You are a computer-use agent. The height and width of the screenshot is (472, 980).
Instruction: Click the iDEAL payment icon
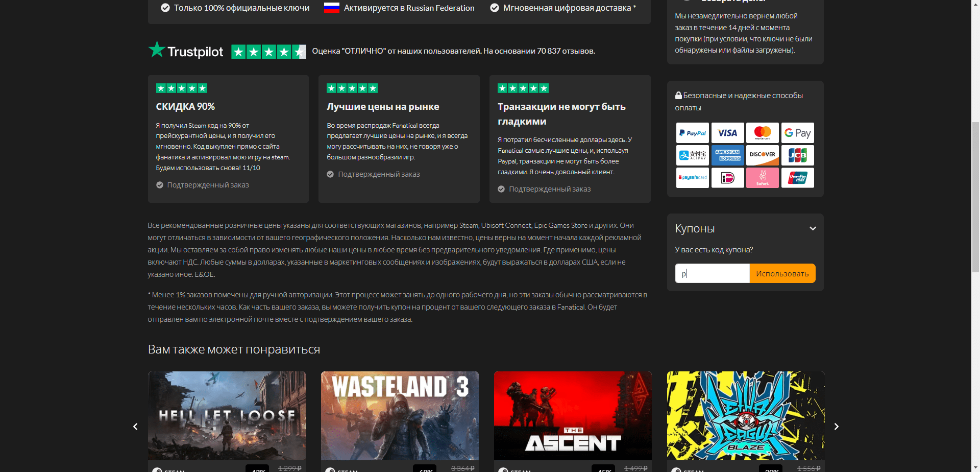pos(727,178)
